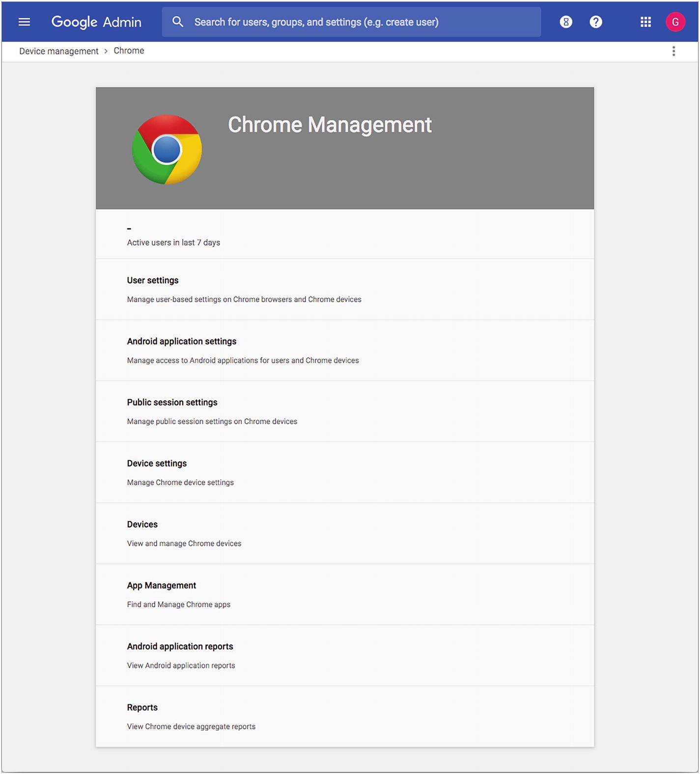Click the Google Admin logo
700x774 pixels.
click(96, 22)
